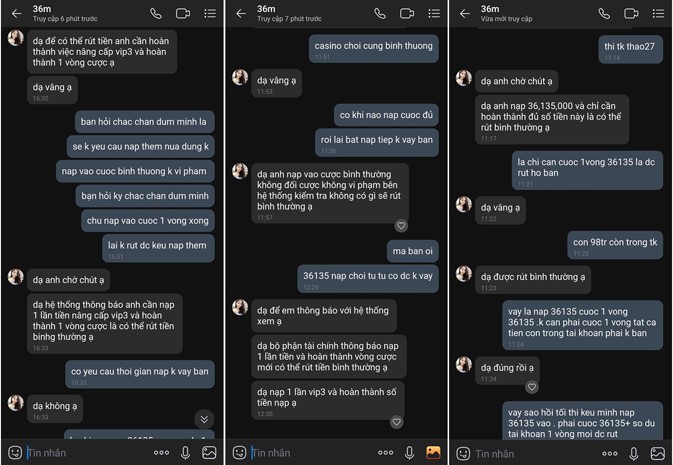Screen dimensions: 673x465
Task: Open image gallery in middle chat input bar
Action: (433, 452)
